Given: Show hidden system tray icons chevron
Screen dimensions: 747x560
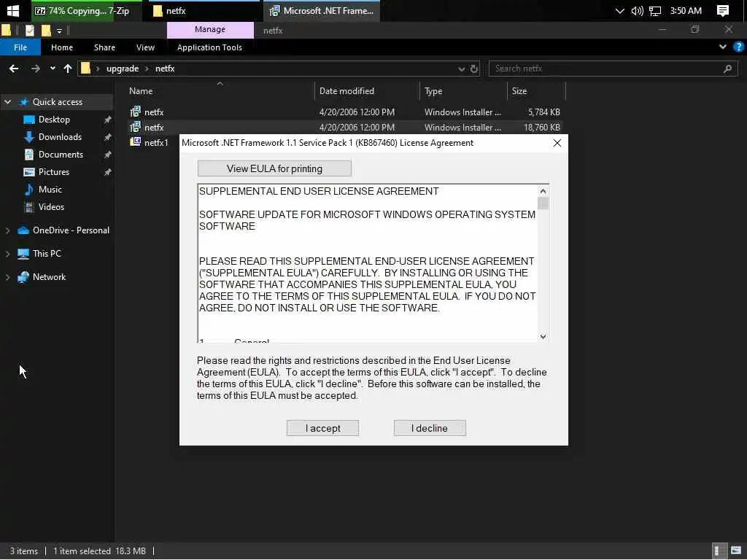Looking at the screenshot, I should (x=619, y=10).
